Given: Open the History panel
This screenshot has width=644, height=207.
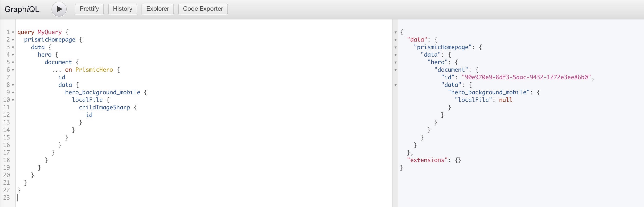Looking at the screenshot, I should point(123,9).
